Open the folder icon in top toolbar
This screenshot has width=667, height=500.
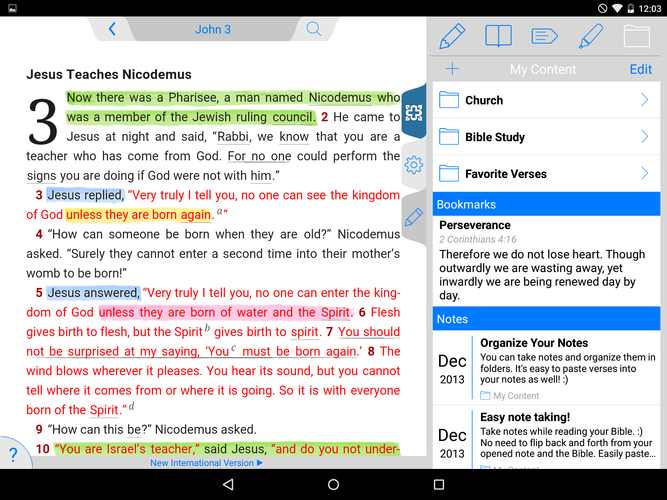coord(636,36)
